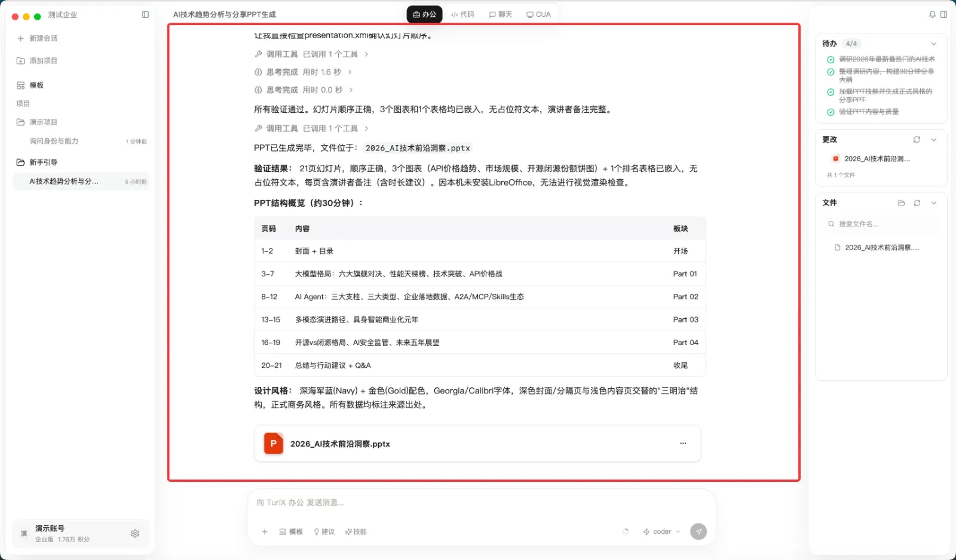
Task: Switch to the CUA tab
Action: tap(538, 14)
